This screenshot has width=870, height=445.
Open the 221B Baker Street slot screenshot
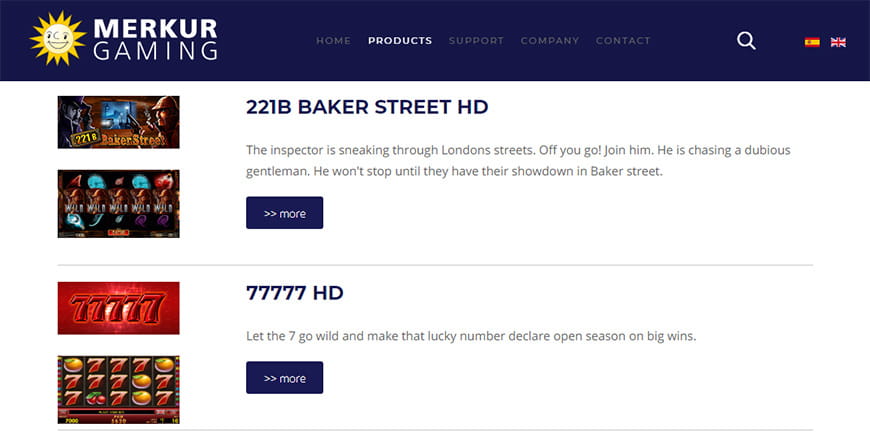pos(118,204)
